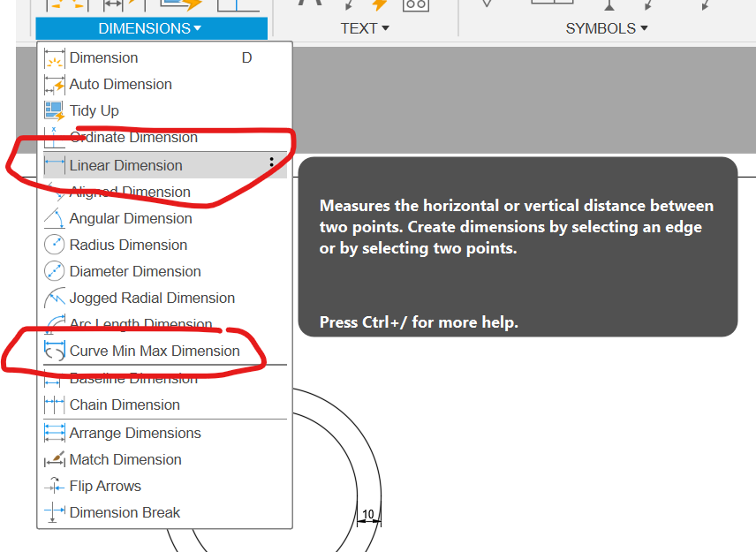
Task: Select Auto Dimension menu entry
Action: point(165,85)
